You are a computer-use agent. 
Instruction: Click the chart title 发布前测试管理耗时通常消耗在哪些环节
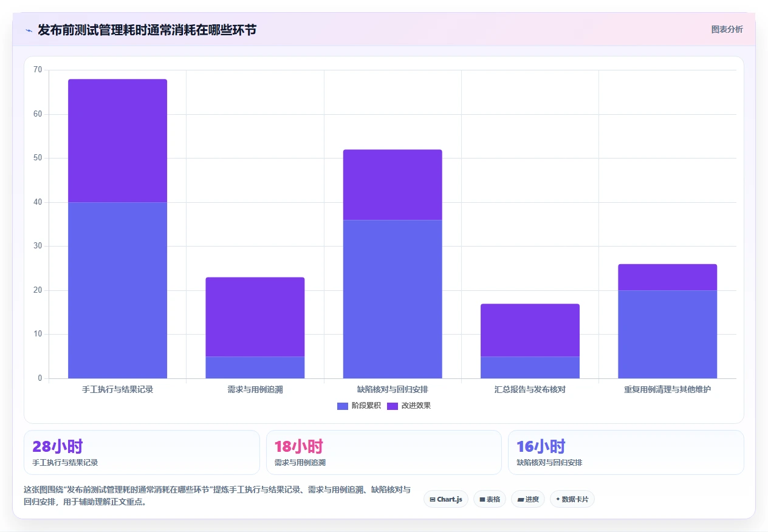pos(147,30)
